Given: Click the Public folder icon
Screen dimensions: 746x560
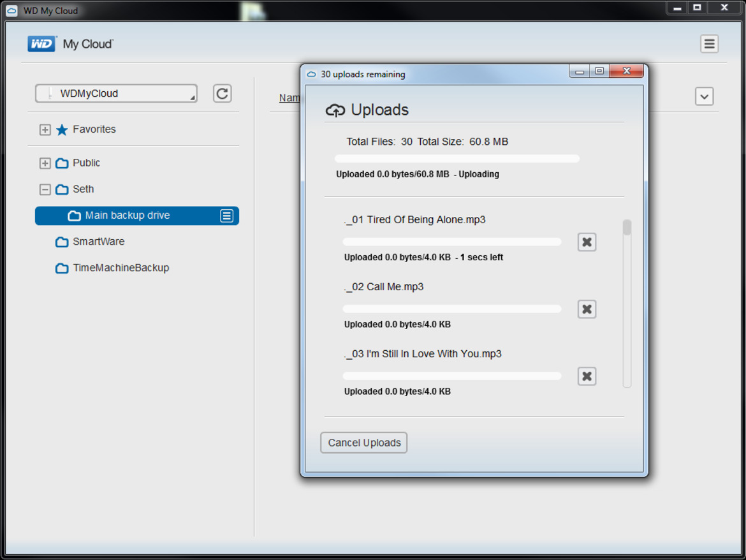Looking at the screenshot, I should tap(62, 163).
